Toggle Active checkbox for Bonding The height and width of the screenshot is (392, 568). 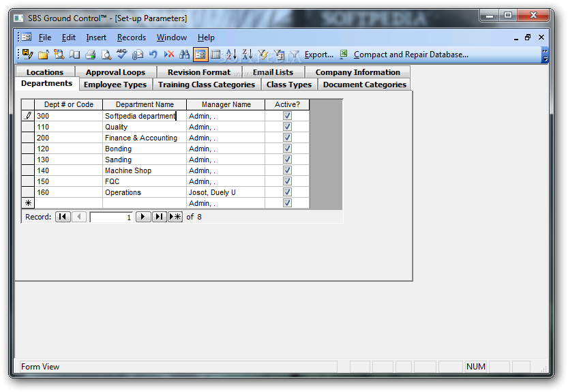pyautogui.click(x=287, y=148)
